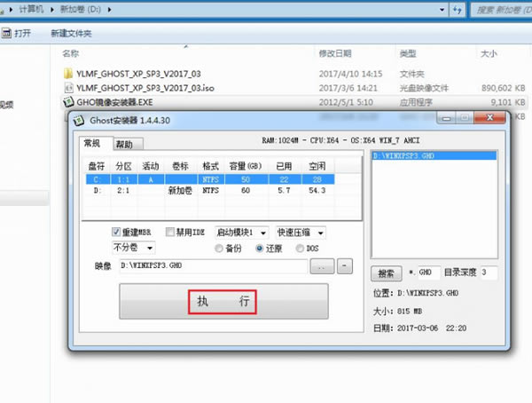Select D:\WINXPSP3.GHO in the image list

[434, 156]
